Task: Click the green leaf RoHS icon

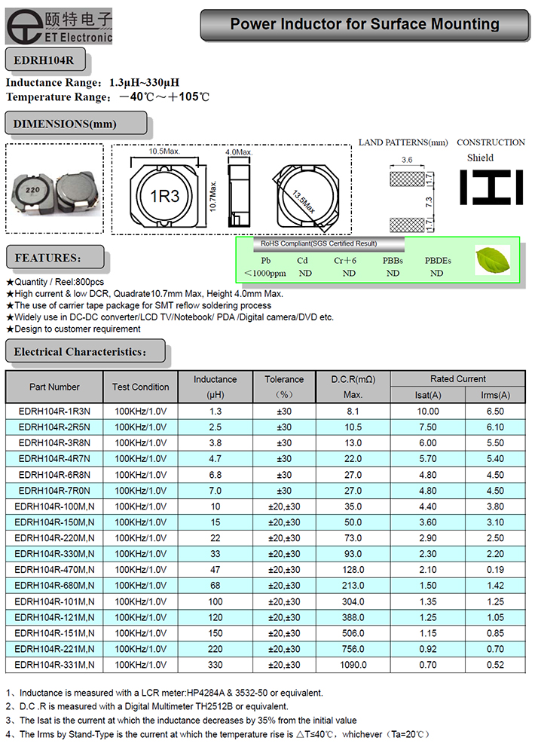Action: (493, 261)
